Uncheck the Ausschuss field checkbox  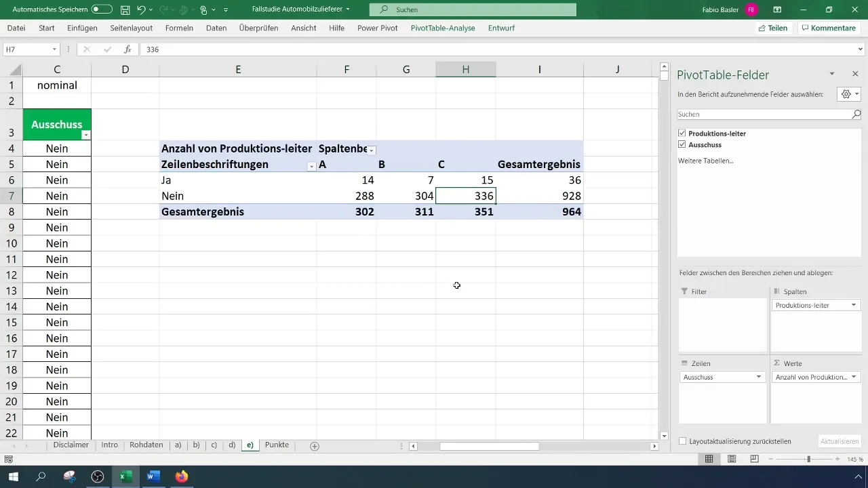click(682, 145)
